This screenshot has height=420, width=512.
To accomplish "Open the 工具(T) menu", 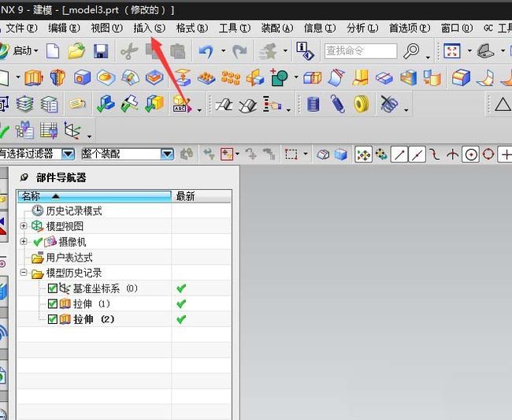I will coord(235,28).
